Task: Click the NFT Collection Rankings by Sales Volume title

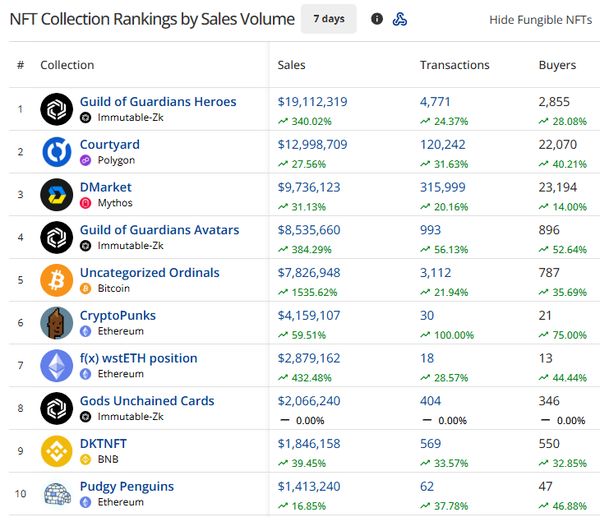Action: 152,19
